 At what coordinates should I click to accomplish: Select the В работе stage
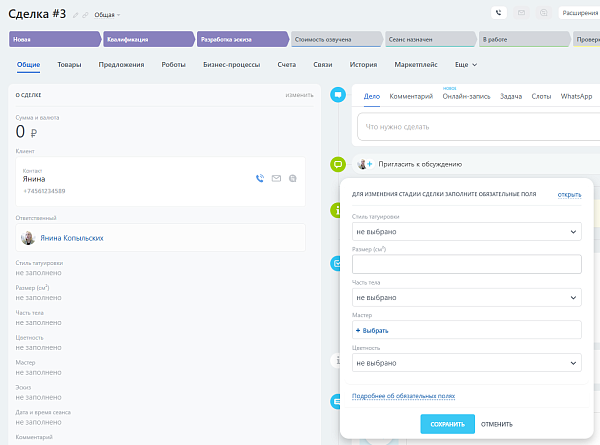click(524, 39)
